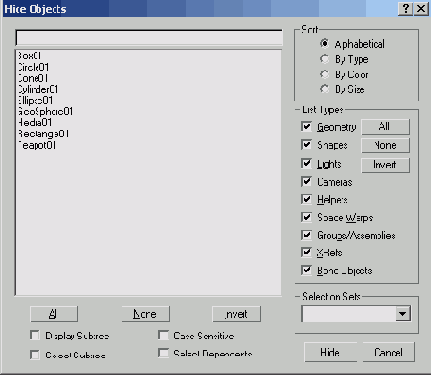
Task: Toggle the Space Warps checkbox
Action: (x=306, y=217)
